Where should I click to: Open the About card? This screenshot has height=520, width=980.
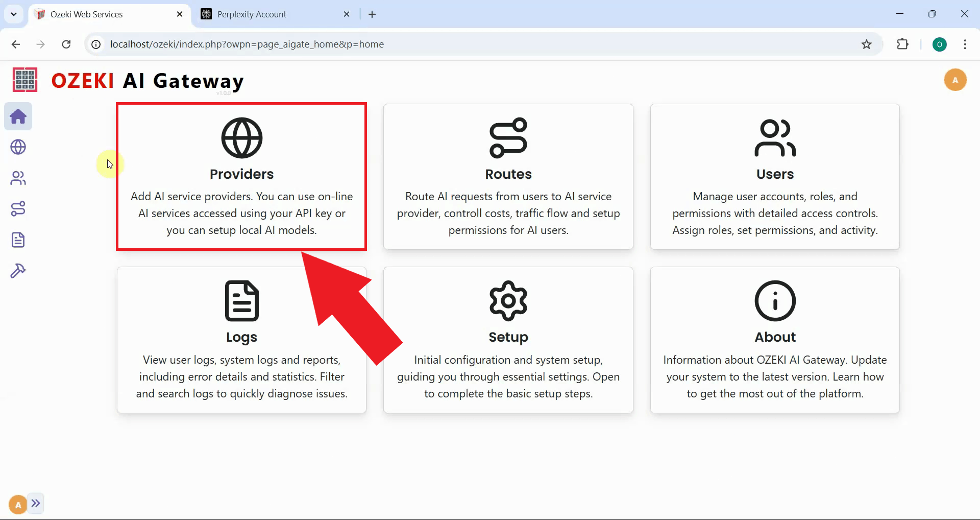tap(775, 340)
